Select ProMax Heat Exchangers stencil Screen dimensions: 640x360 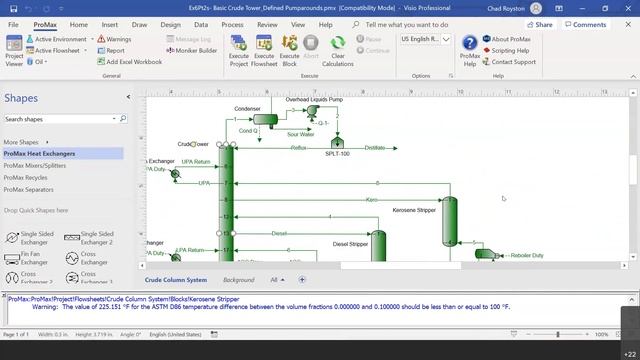(63, 153)
